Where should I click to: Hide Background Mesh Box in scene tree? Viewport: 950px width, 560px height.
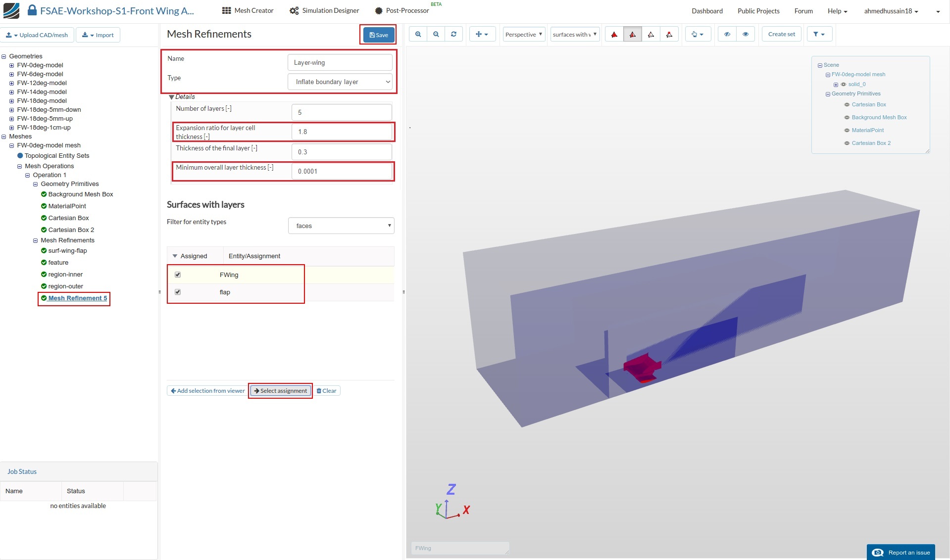847,118
